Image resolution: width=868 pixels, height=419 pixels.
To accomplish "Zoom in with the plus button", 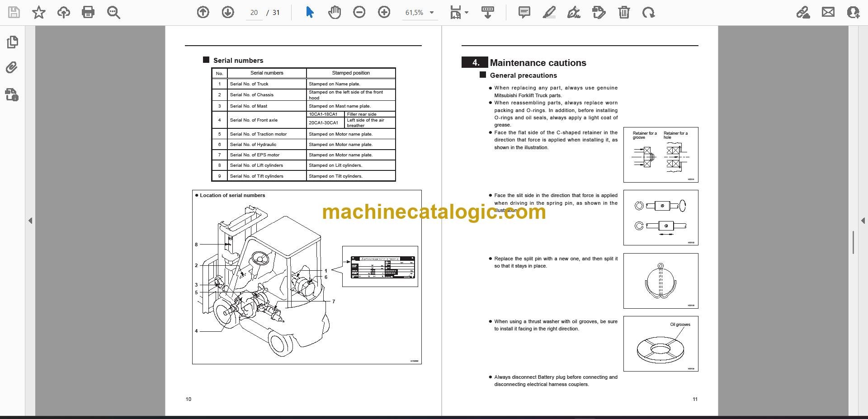I will coord(384,12).
